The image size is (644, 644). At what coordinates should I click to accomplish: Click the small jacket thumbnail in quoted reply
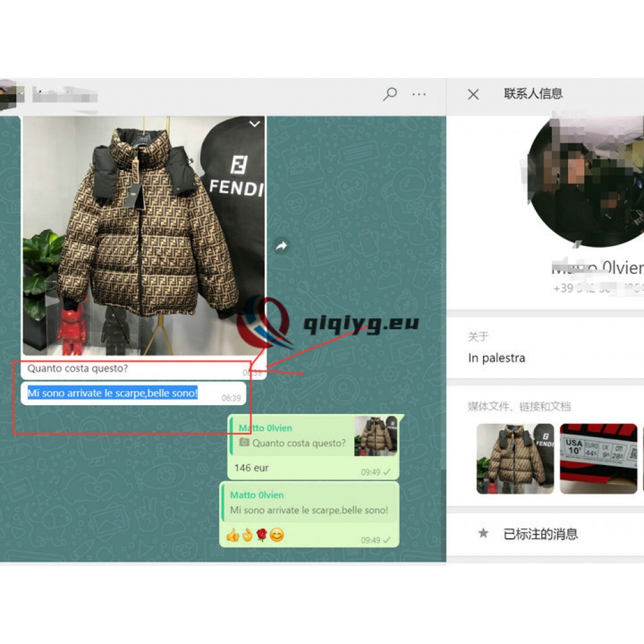point(375,436)
